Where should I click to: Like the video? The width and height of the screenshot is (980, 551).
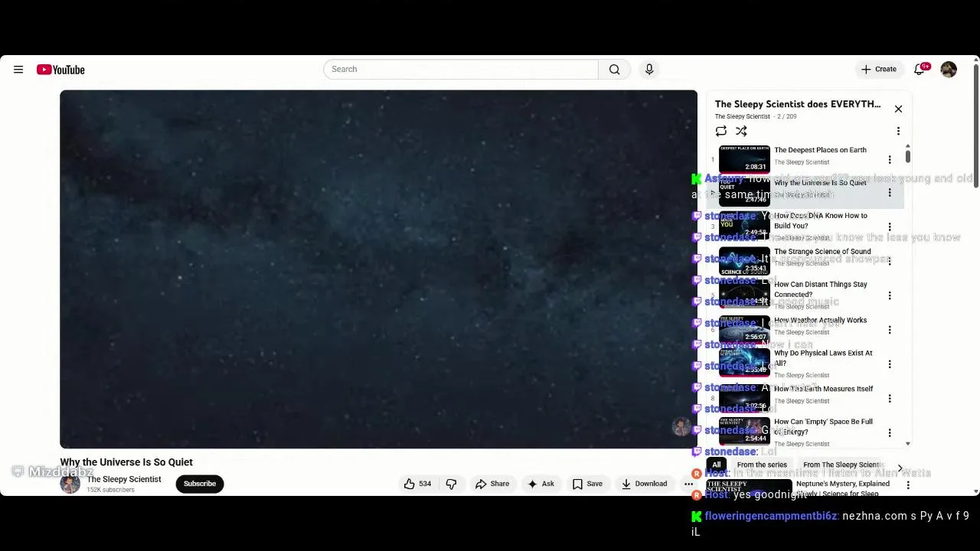click(418, 484)
